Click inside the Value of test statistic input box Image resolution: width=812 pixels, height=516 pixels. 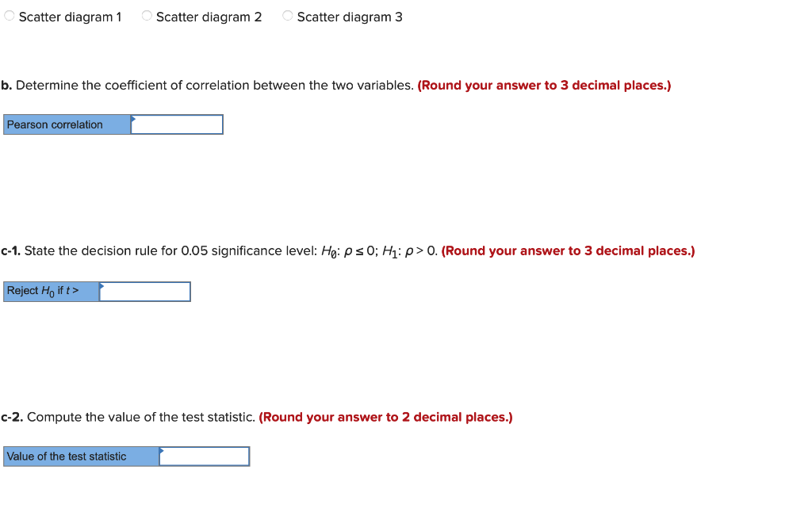(x=206, y=457)
